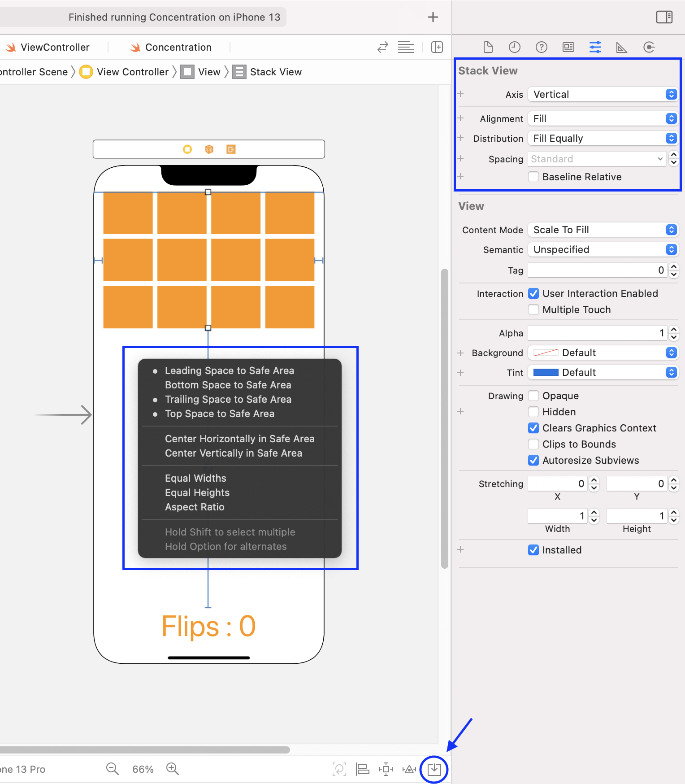Open the Attributes inspector tab
Image resolution: width=685 pixels, height=784 pixels.
595,47
